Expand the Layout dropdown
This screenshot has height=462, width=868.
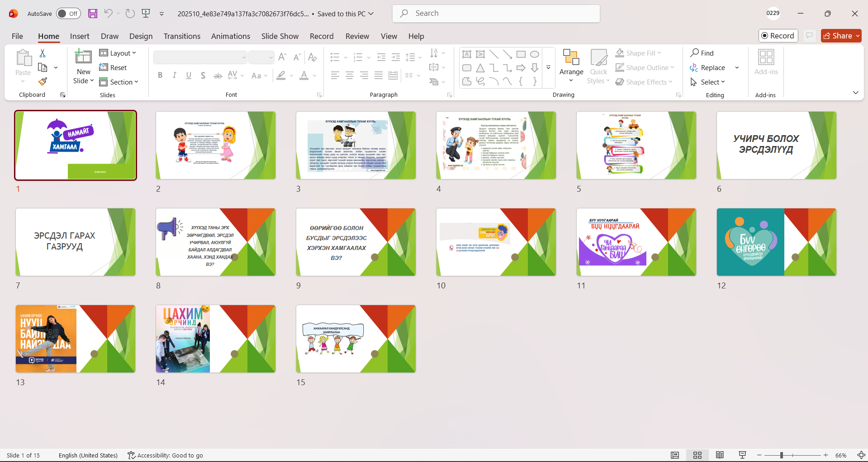pyautogui.click(x=118, y=53)
